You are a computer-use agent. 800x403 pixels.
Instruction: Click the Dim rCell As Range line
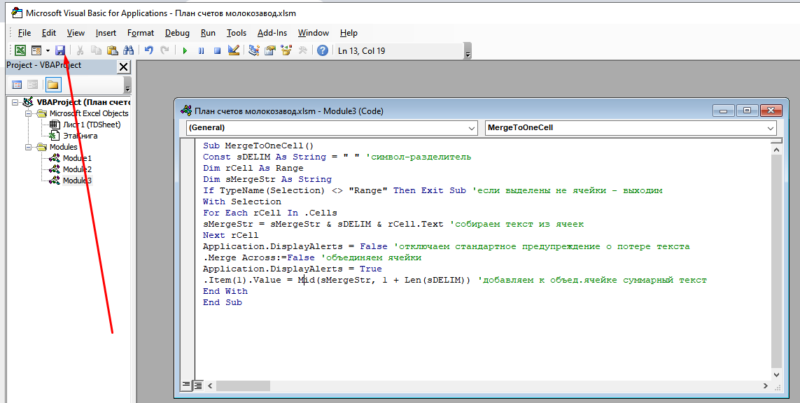pyautogui.click(x=253, y=168)
